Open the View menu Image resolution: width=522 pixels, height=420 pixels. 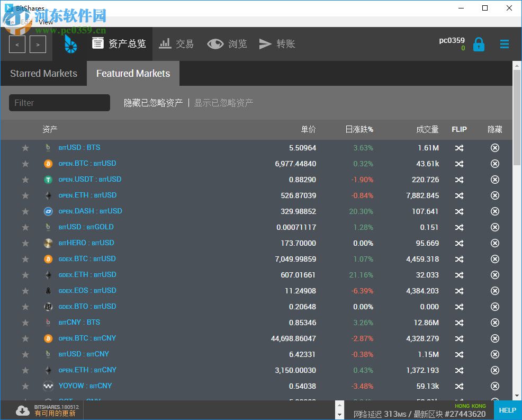(x=46, y=22)
